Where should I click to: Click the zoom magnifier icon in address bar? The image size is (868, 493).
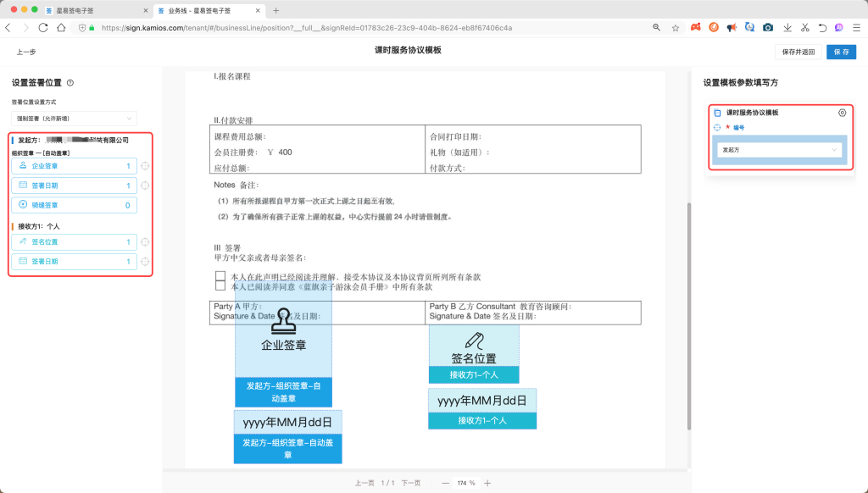tap(657, 28)
